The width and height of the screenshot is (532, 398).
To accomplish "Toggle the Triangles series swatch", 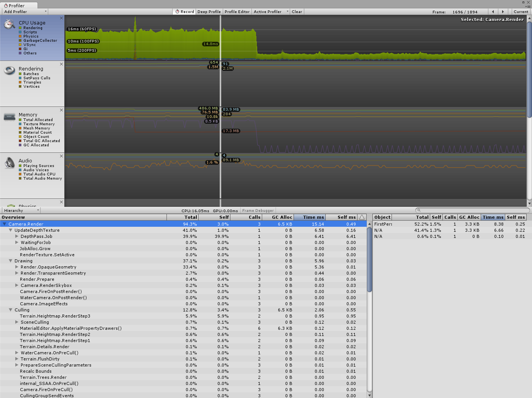I will tap(20, 82).
